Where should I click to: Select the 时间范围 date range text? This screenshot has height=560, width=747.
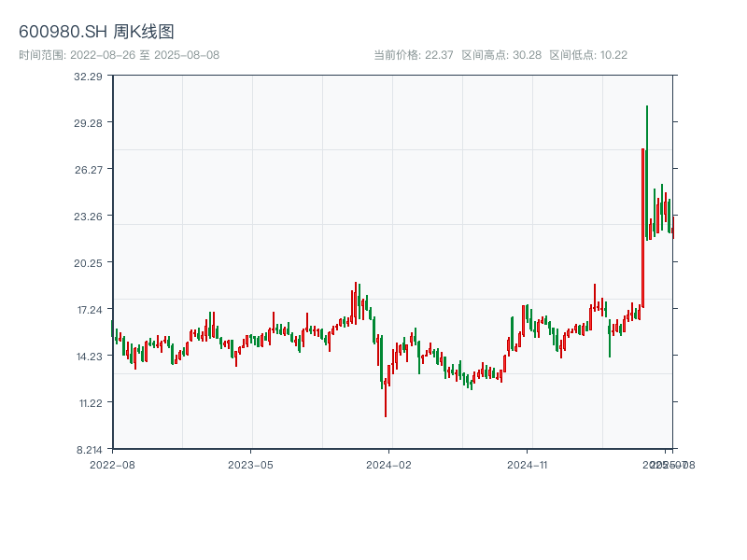click(119, 55)
